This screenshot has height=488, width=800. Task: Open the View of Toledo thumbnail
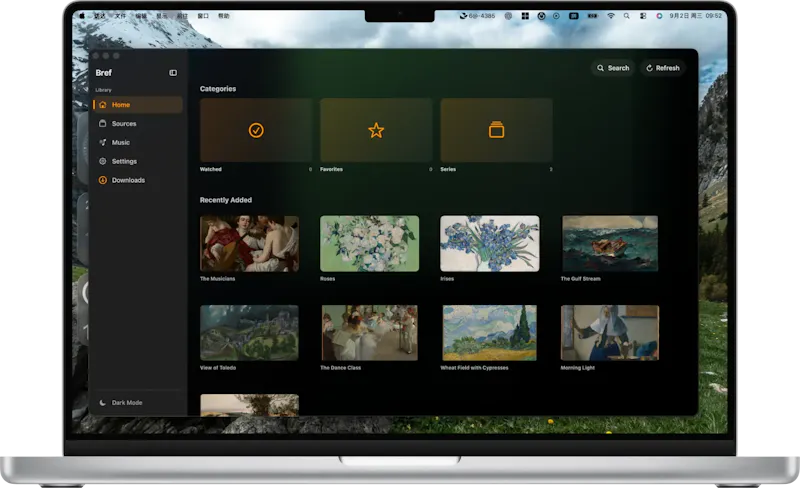click(x=249, y=333)
